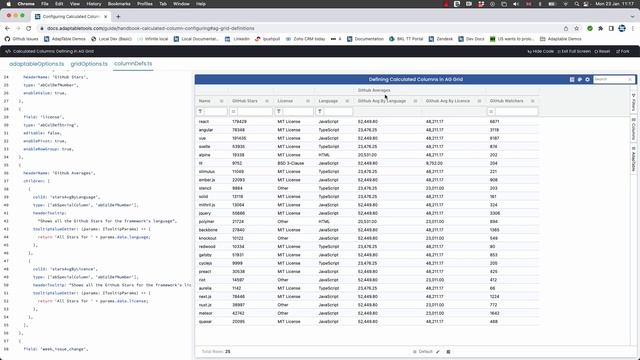Open the AdapTable side panel tab
The image size is (640, 360).
coord(633,159)
